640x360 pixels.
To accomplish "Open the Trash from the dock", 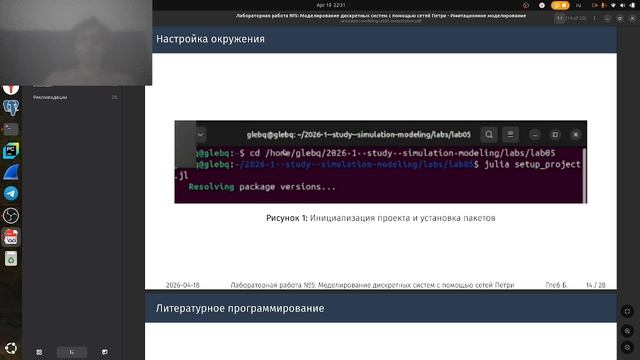I will click(11, 259).
